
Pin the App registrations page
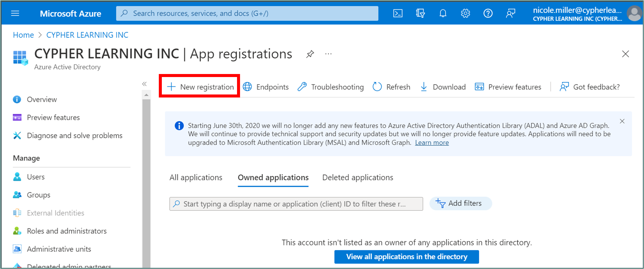(x=310, y=54)
